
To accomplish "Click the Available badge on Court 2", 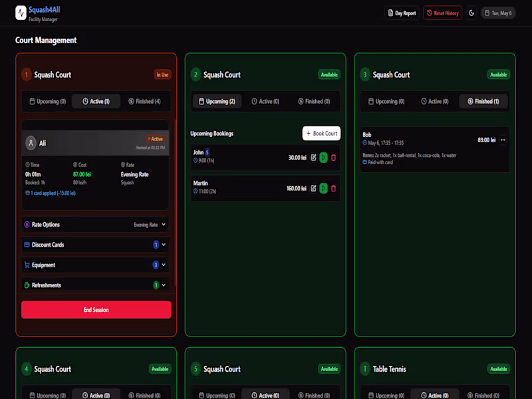I will [329, 74].
